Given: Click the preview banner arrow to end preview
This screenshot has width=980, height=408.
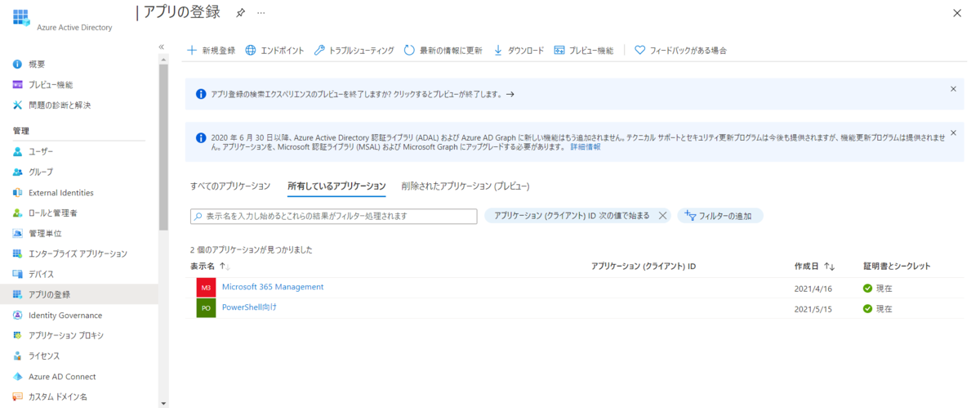Looking at the screenshot, I should click(510, 95).
